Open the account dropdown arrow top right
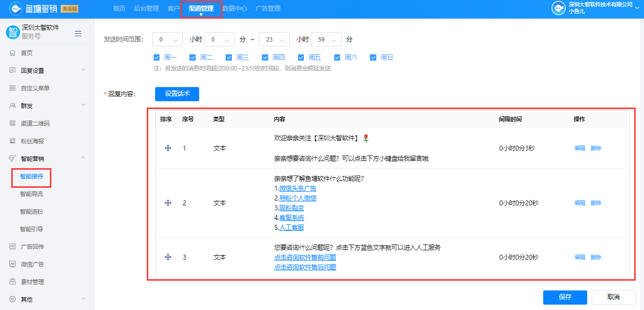The height and width of the screenshot is (310, 644). point(637,8)
